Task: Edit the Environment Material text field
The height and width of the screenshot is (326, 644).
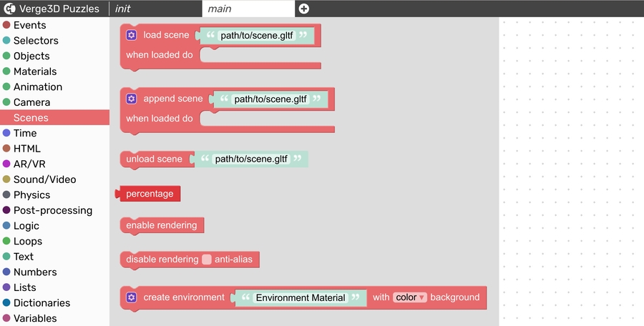Action: [301, 297]
